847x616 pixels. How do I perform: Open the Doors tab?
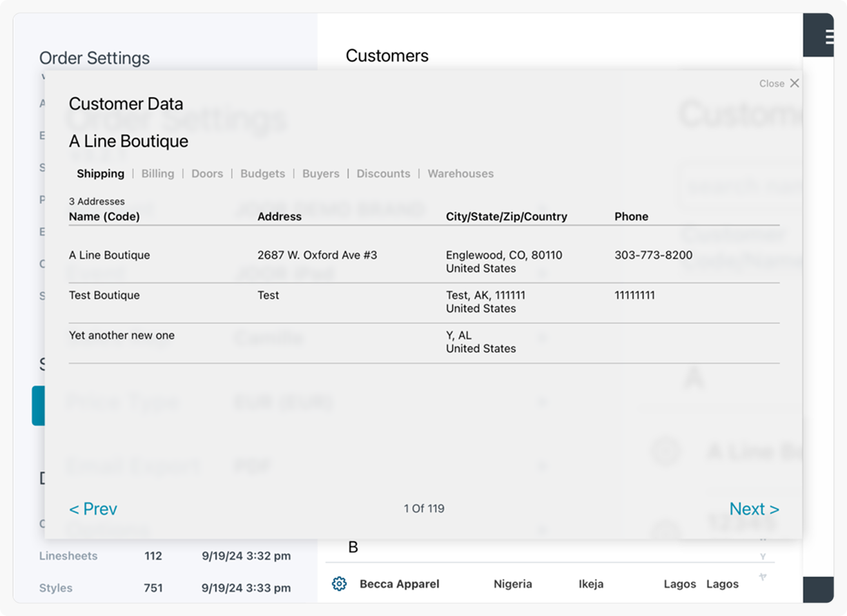click(207, 173)
